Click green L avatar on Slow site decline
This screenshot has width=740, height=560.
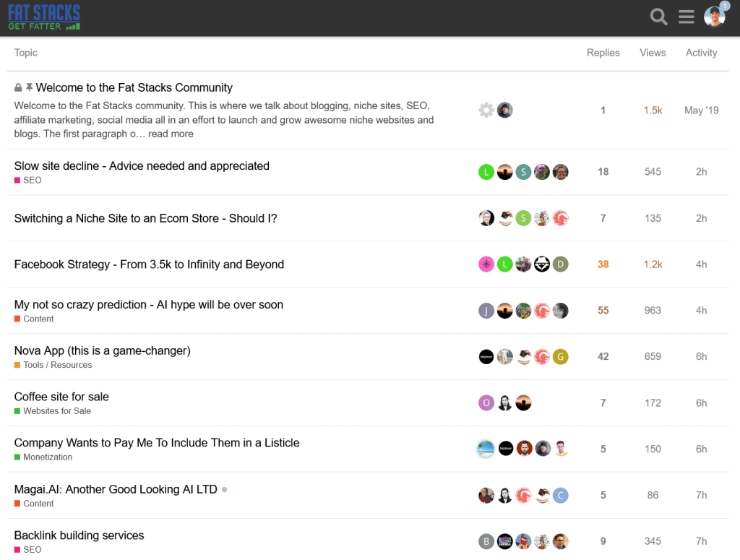(486, 172)
